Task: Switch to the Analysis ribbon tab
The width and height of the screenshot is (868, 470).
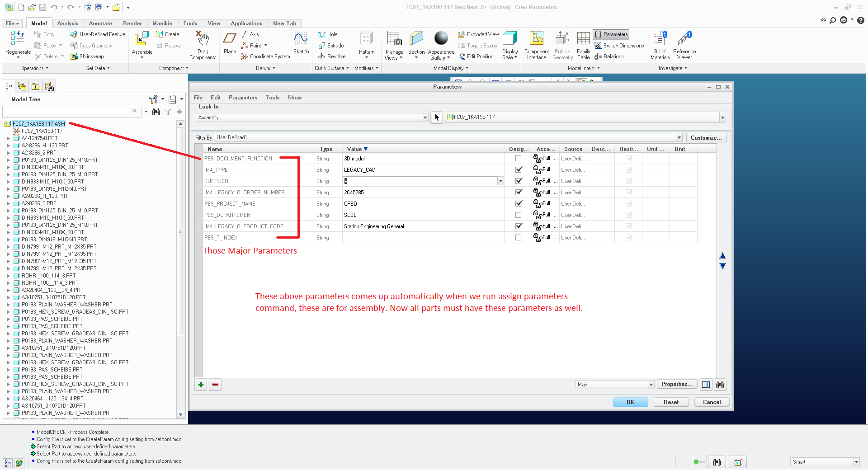Action: coord(68,23)
